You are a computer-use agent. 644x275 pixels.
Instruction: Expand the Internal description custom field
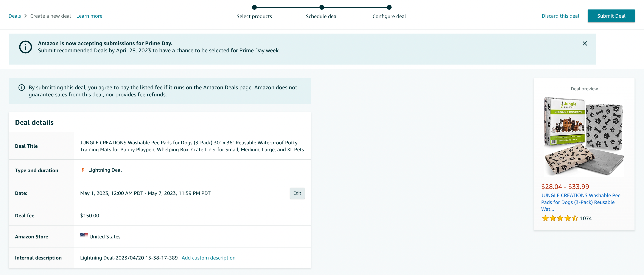tap(209, 258)
